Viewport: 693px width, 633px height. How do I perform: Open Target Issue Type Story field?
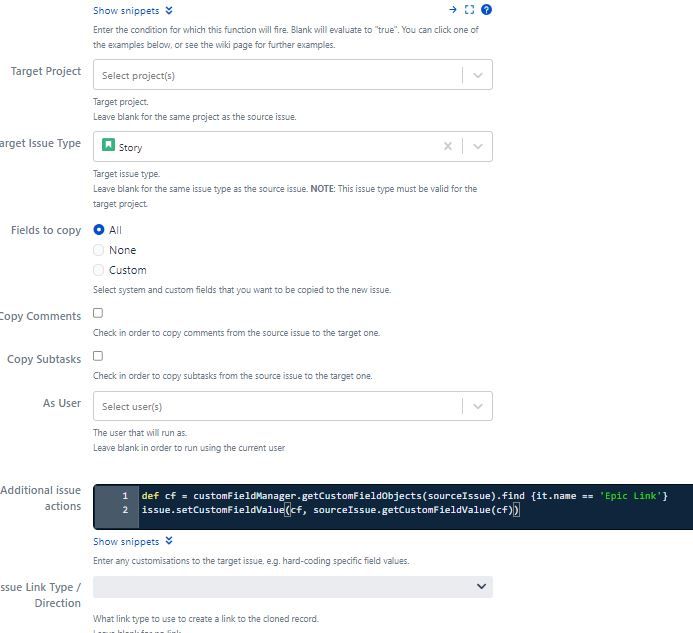click(293, 146)
